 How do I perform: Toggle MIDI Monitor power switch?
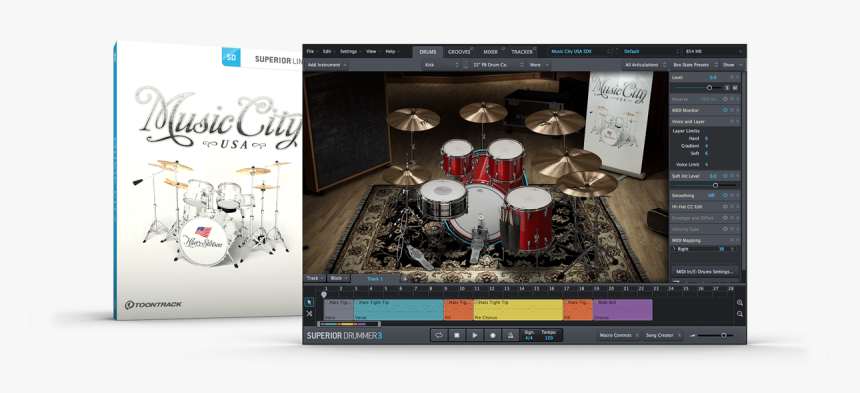coord(725,110)
